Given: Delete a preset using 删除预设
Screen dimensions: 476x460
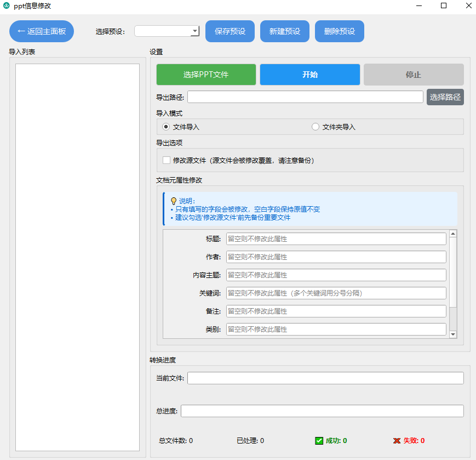Looking at the screenshot, I should pos(339,31).
